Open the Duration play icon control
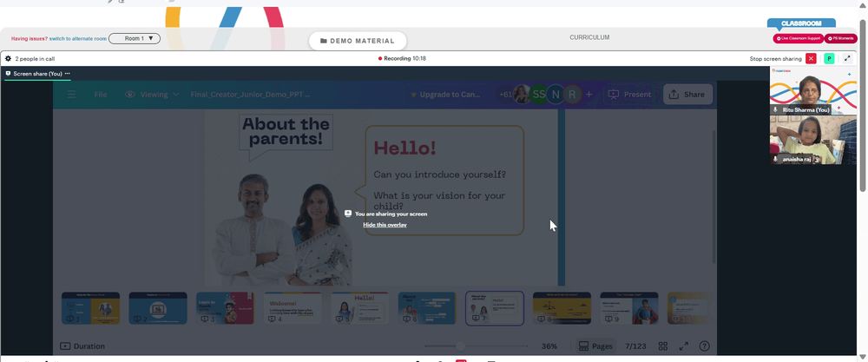Image resolution: width=868 pixels, height=362 pixels. (82, 346)
